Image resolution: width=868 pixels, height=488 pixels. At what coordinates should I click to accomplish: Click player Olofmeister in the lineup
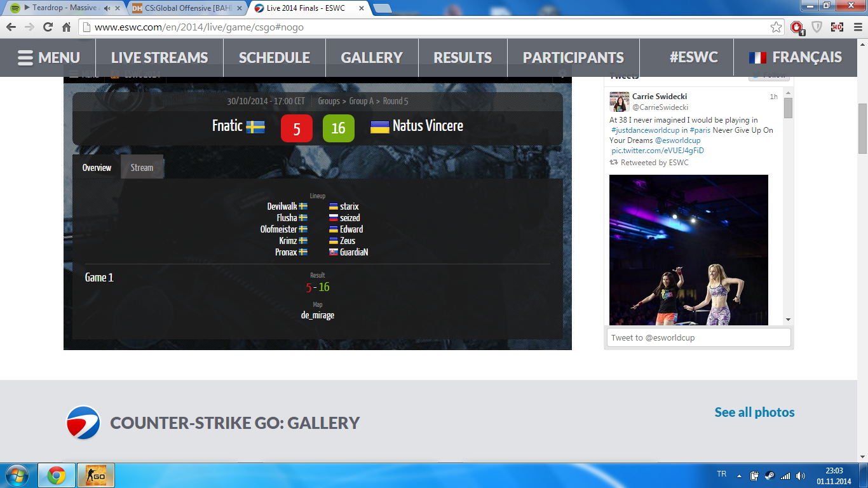(x=279, y=229)
